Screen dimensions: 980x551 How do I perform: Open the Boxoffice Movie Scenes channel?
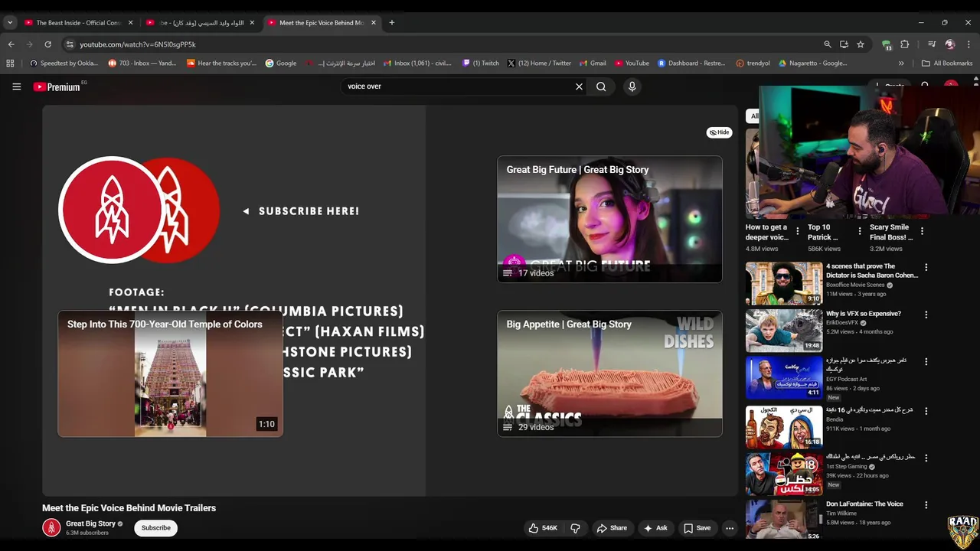(855, 285)
